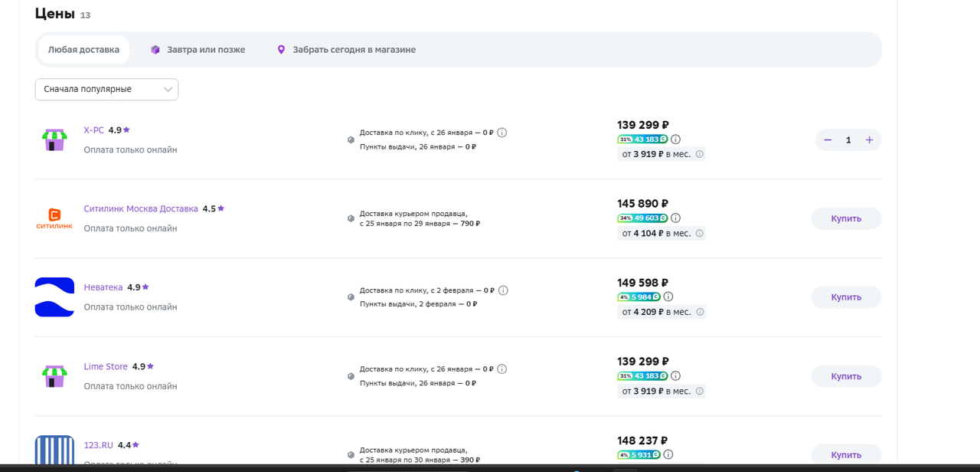
Task: Click 31% 43 183 bonus badge in X-PC row
Action: point(642,139)
